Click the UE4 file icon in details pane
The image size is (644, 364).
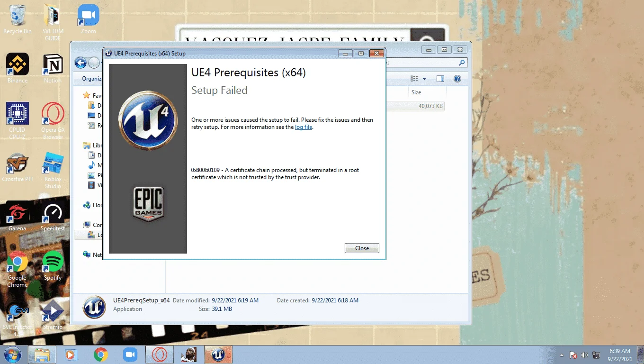pyautogui.click(x=94, y=307)
